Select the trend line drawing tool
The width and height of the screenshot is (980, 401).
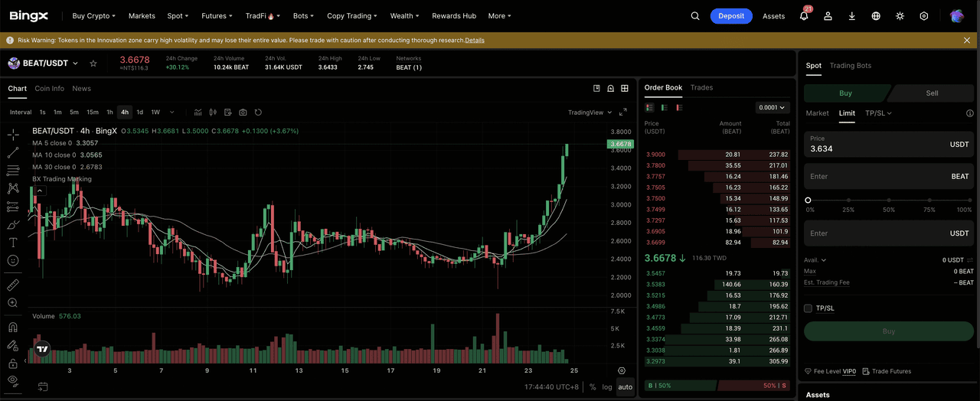point(13,152)
